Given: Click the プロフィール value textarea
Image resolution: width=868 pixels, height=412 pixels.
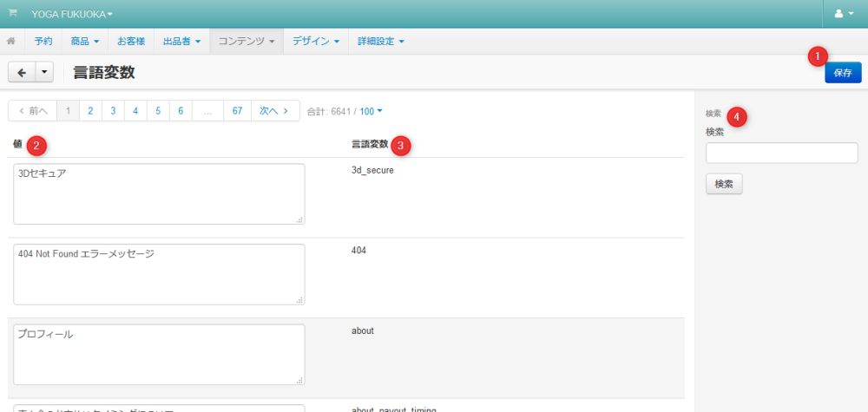Looking at the screenshot, I should (x=159, y=355).
